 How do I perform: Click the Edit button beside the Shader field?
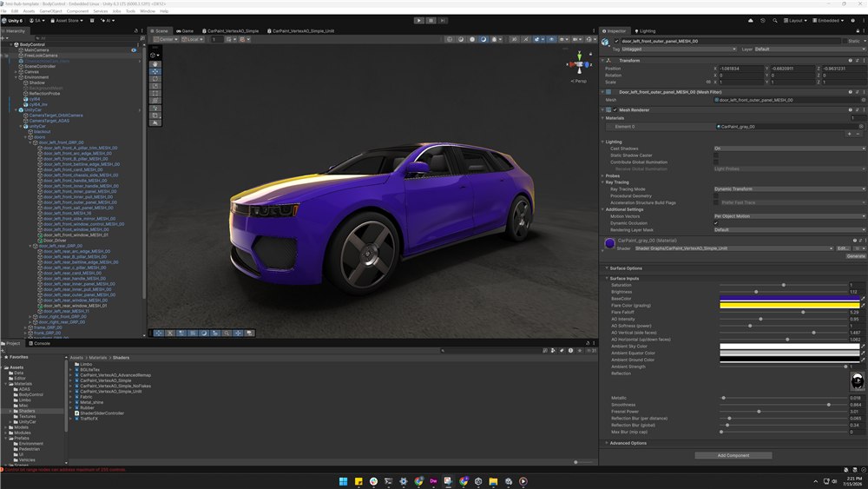pos(842,248)
